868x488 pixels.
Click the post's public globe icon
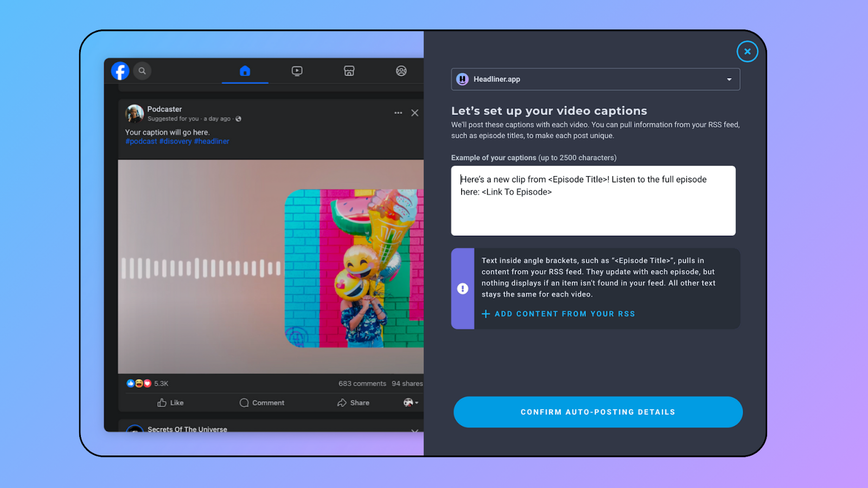point(238,119)
